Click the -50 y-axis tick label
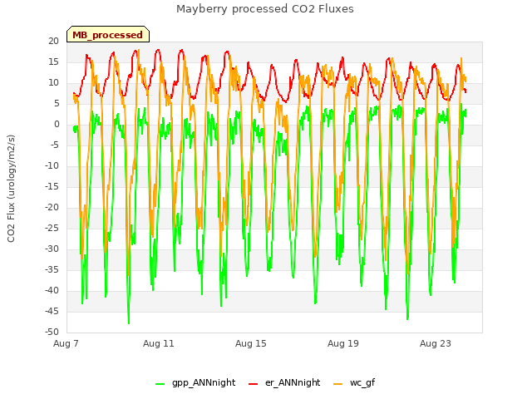The height and width of the screenshot is (399, 532). pos(52,332)
